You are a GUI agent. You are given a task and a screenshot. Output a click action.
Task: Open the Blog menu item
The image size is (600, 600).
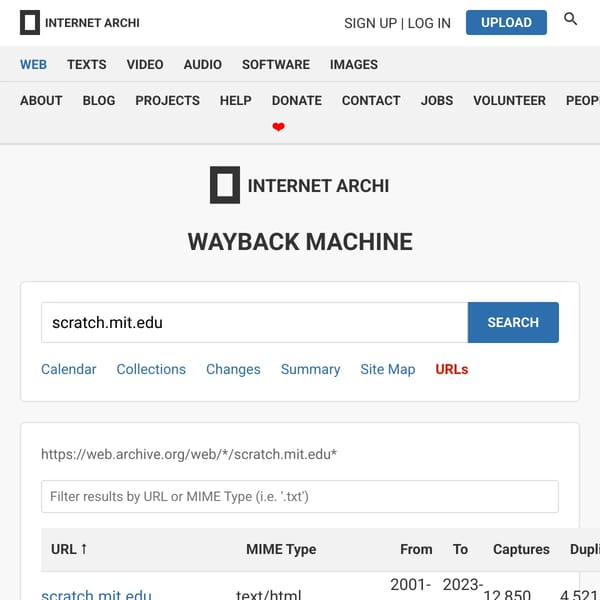pyautogui.click(x=99, y=101)
